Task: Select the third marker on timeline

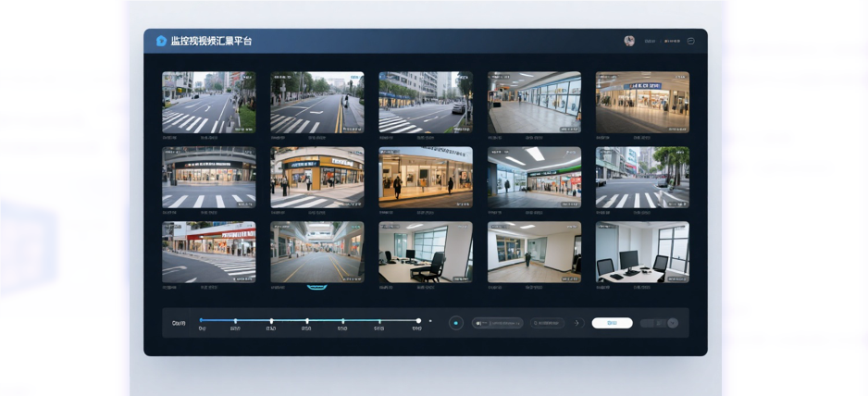Action: pos(271,321)
